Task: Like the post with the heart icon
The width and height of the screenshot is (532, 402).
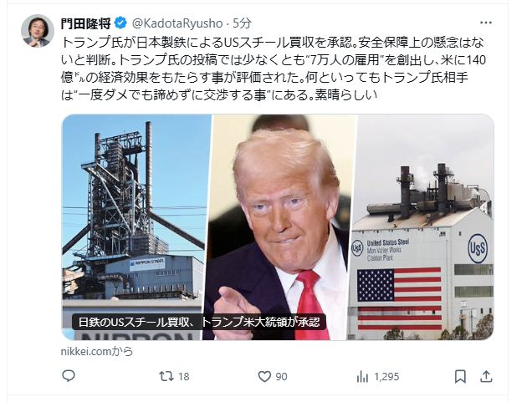Action: click(x=264, y=377)
